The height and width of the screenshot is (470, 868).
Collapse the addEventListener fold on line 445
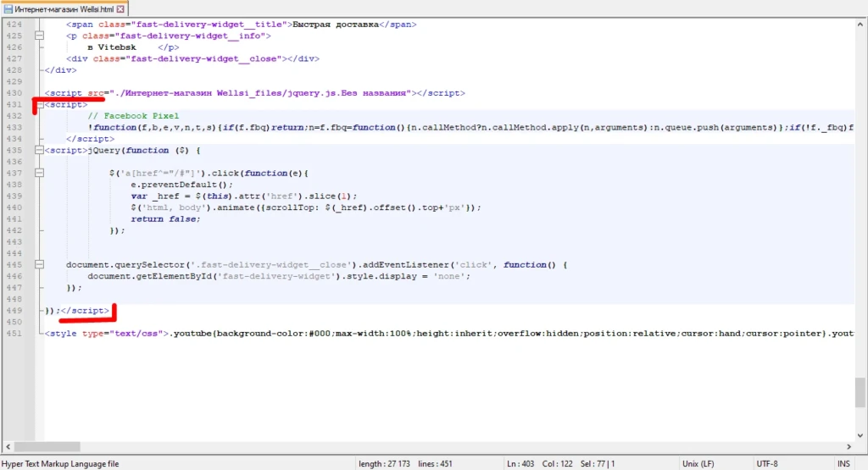(39, 265)
